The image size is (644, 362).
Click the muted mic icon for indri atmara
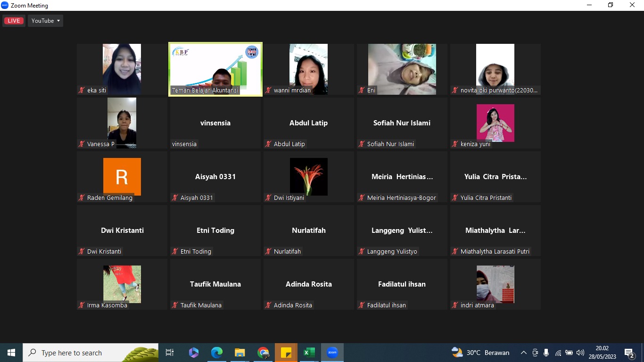(455, 305)
